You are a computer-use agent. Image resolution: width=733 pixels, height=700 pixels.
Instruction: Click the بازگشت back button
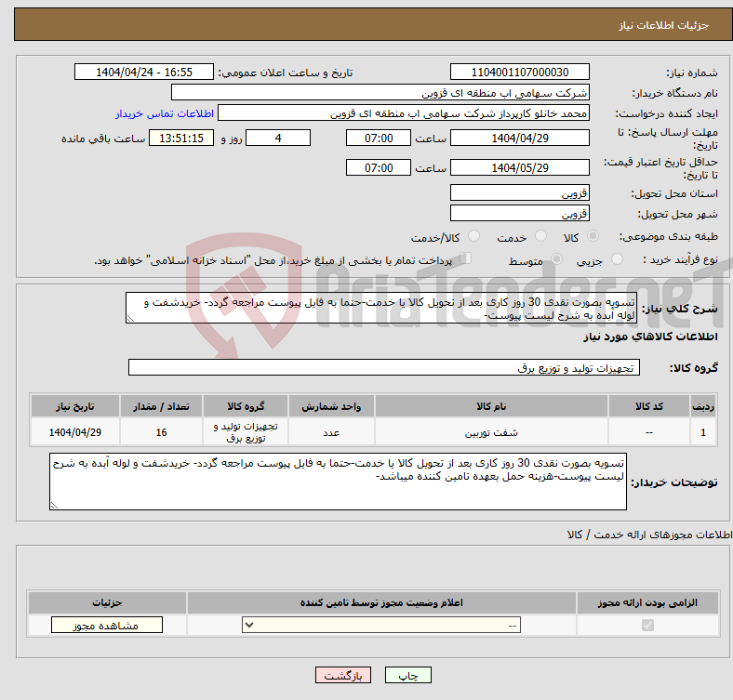(x=343, y=675)
